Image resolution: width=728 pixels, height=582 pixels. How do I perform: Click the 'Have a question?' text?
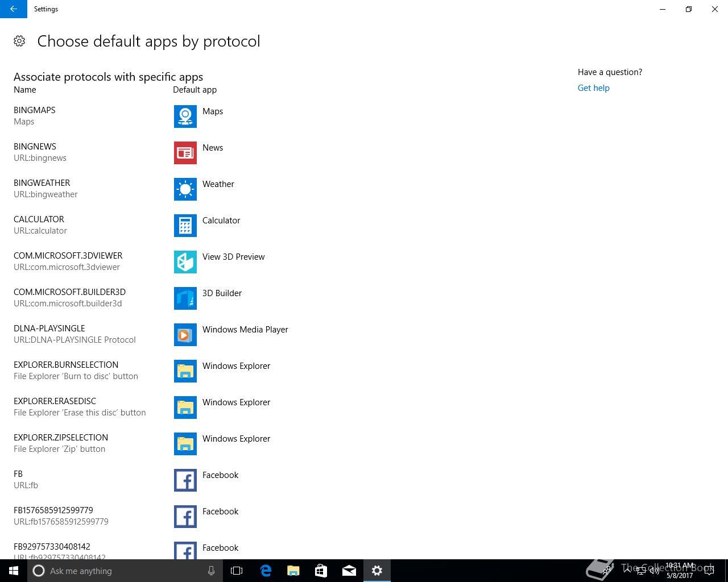pyautogui.click(x=610, y=72)
